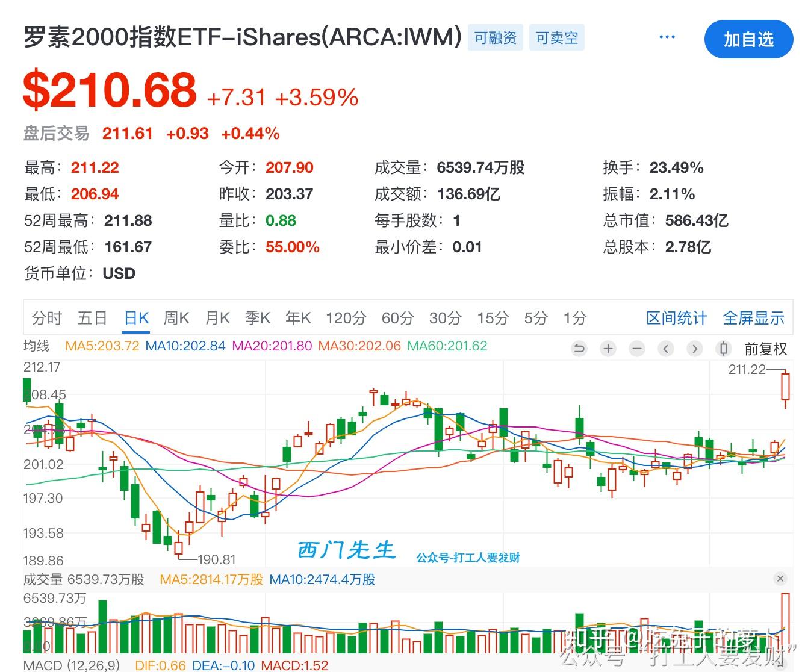Viewport: 802px width, 672px height.
Task: Switch to the 分时 chart tab
Action: (47, 317)
